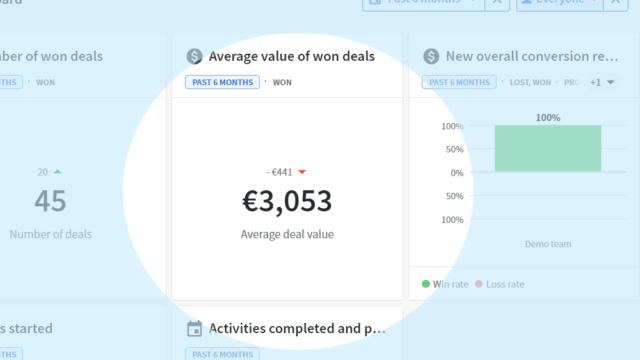Select PAST 6 MONTHS tag on conversion report card
This screenshot has height=360, width=640.
pyautogui.click(x=459, y=82)
